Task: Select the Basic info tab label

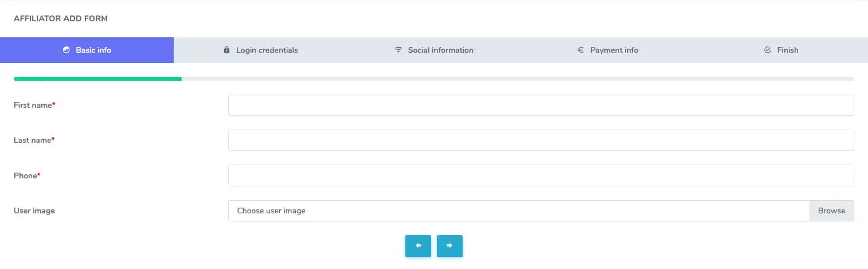Action: click(x=93, y=50)
